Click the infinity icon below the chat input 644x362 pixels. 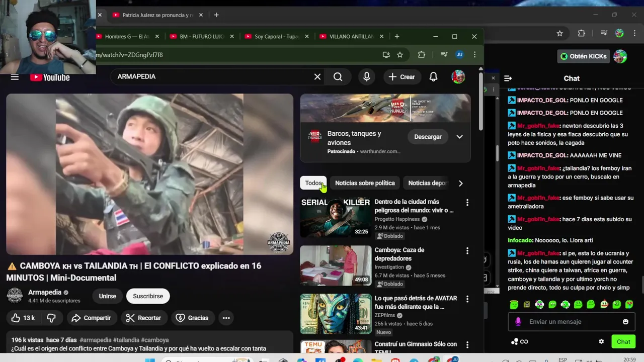coord(524,342)
